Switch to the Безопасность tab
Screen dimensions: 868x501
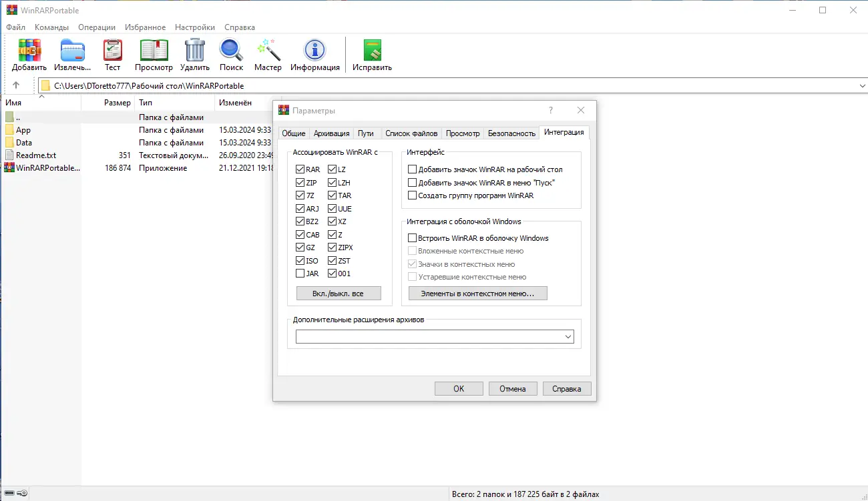coord(512,133)
